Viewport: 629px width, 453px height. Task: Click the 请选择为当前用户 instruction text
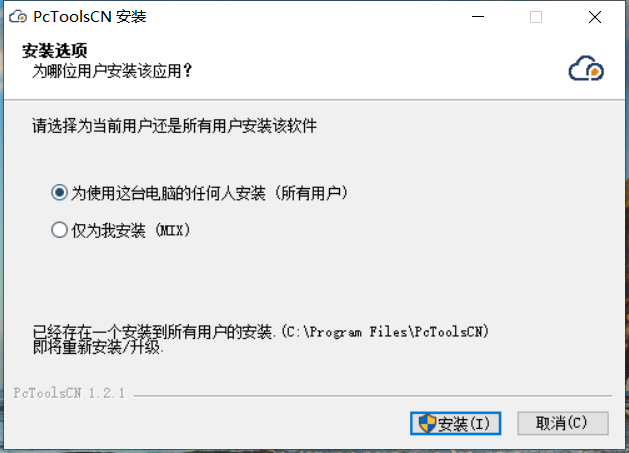coord(174,126)
